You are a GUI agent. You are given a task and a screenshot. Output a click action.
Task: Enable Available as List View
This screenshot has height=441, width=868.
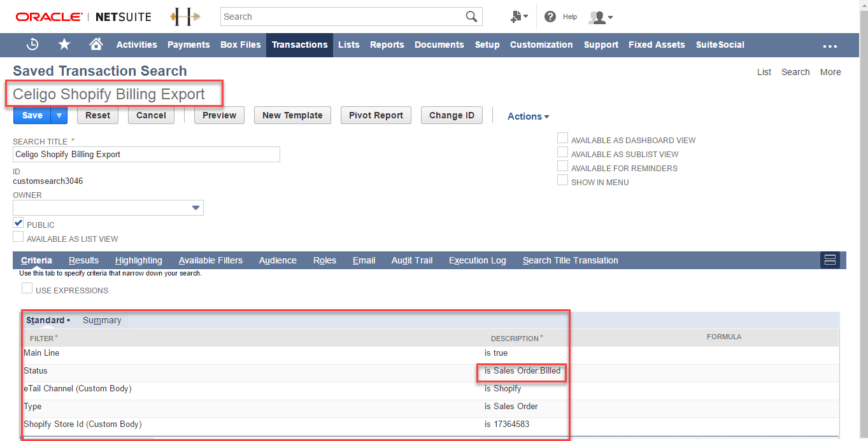[18, 237]
